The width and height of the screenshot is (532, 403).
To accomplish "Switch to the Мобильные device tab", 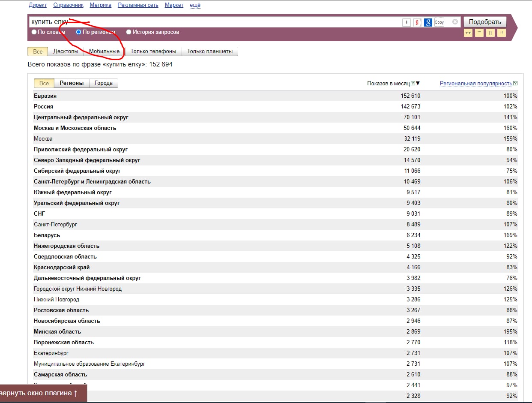I will [104, 51].
